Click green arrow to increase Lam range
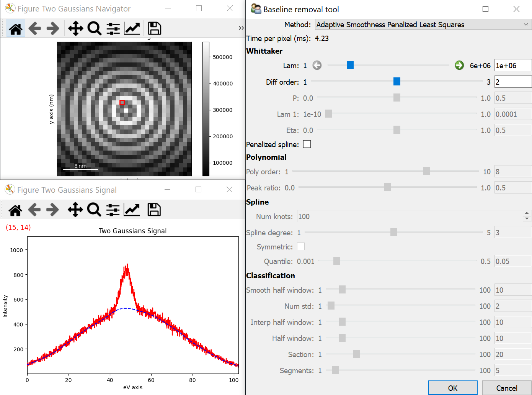 pos(459,66)
